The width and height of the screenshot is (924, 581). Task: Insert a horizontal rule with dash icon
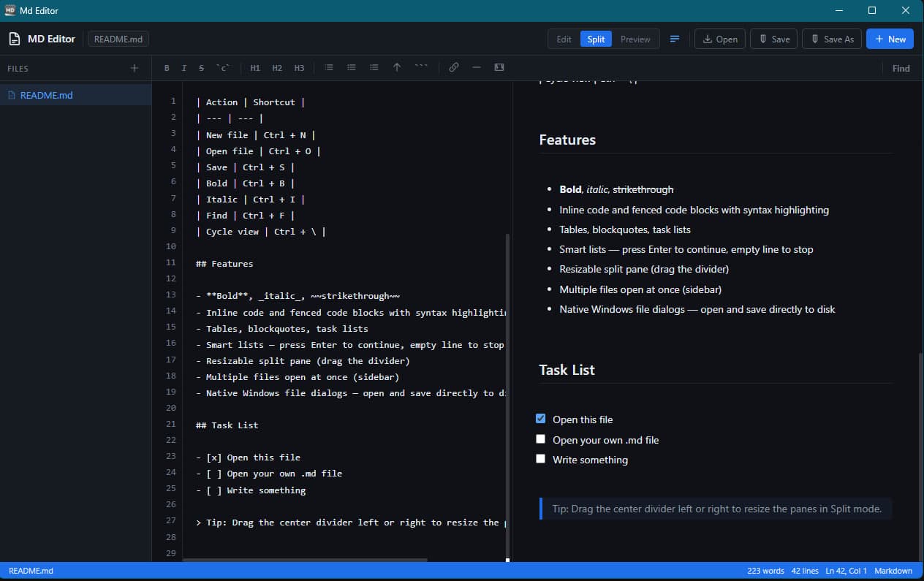(477, 68)
